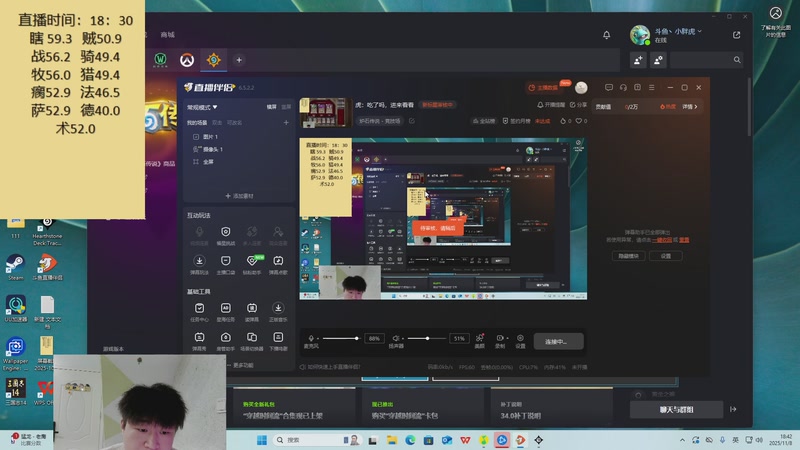The image size is (800, 450).
Task: Click the microphone icon beside volume slider
Action: point(311,338)
